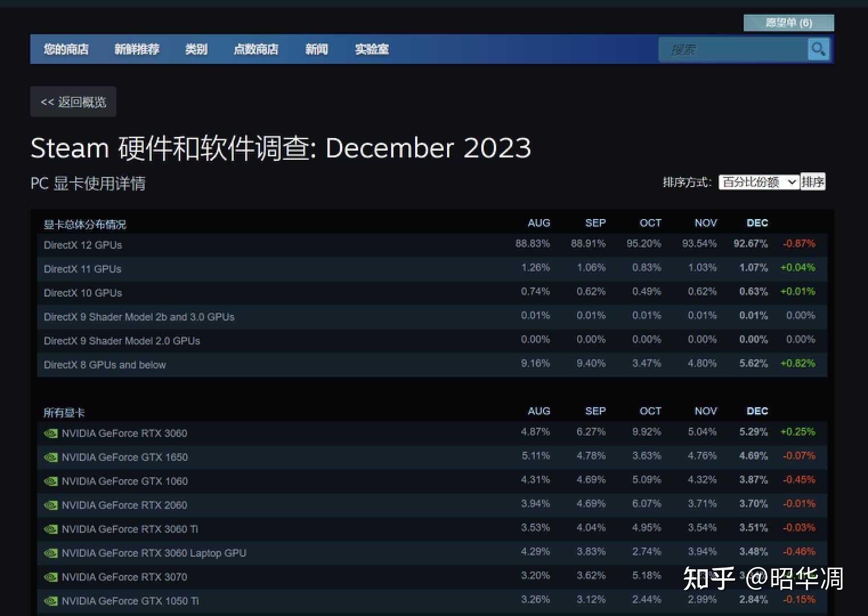This screenshot has width=868, height=616.
Task: Select DirectX 10 GPUs row
Action: click(432, 293)
